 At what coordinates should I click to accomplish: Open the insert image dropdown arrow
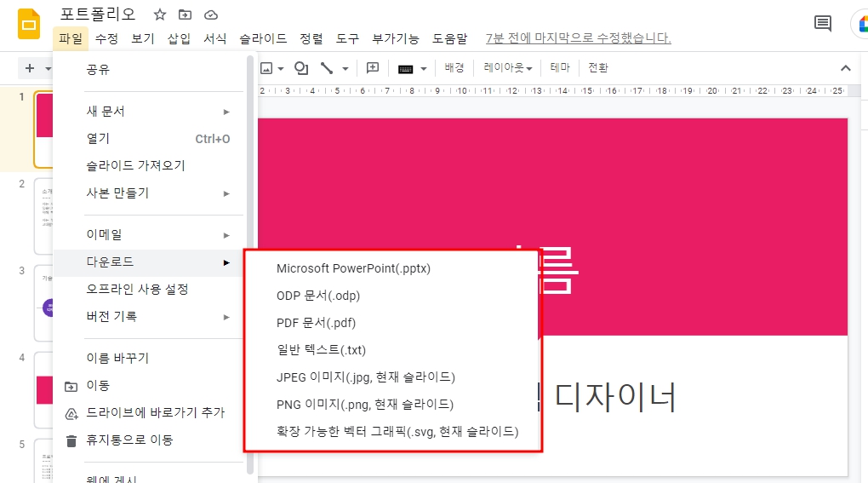point(281,69)
